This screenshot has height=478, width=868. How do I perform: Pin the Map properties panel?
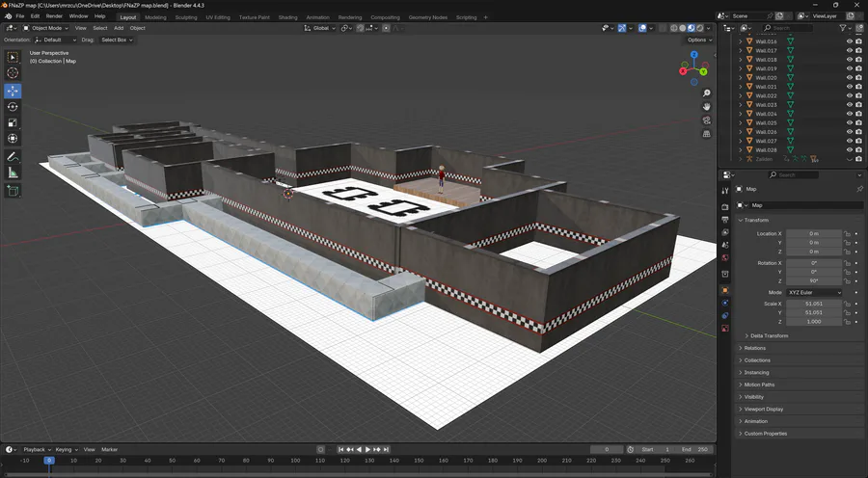pyautogui.click(x=859, y=189)
